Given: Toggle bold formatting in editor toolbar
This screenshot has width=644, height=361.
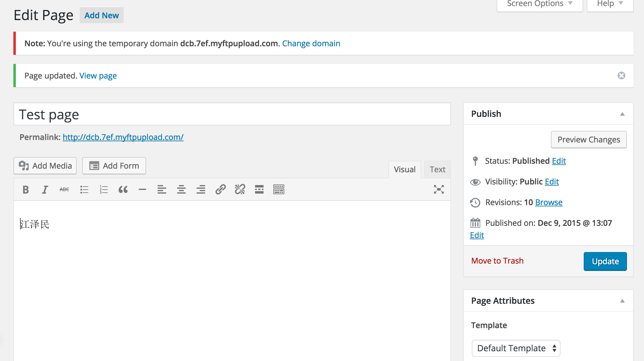Looking at the screenshot, I should (x=26, y=190).
